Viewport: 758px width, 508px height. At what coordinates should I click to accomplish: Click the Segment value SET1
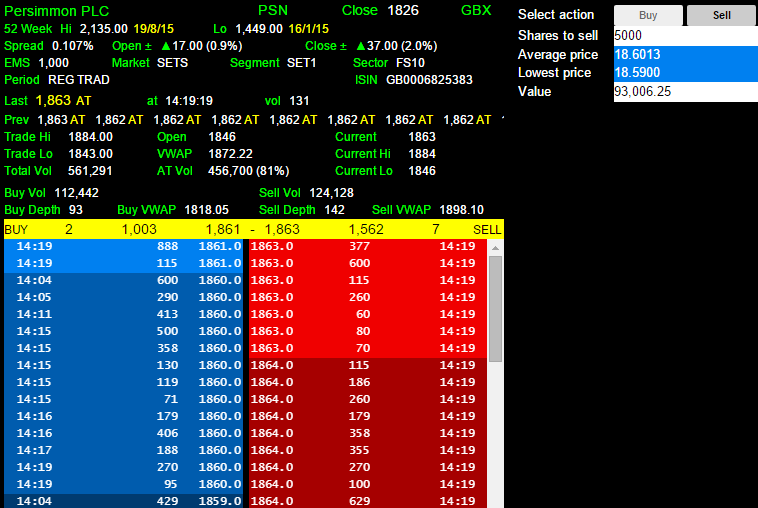tap(301, 63)
